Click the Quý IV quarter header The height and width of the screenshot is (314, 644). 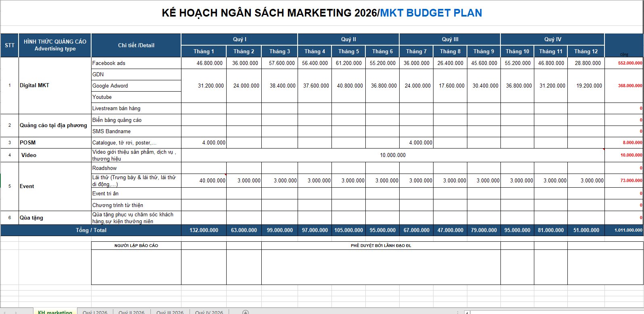pyautogui.click(x=552, y=39)
